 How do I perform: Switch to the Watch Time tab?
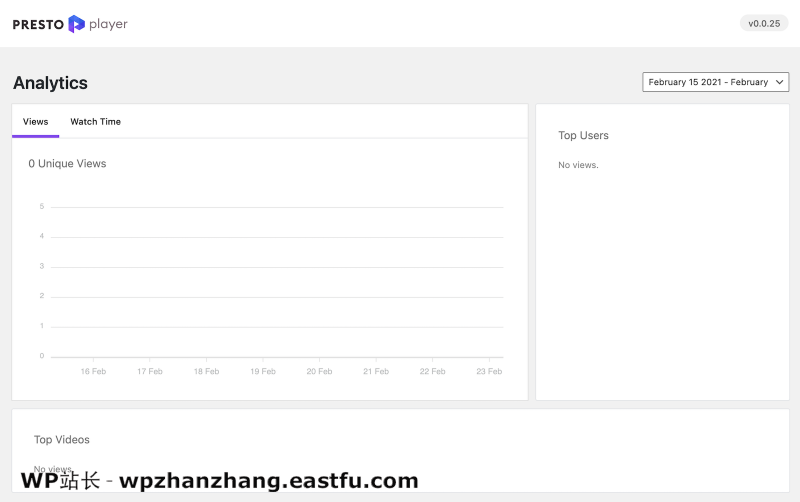tap(95, 121)
